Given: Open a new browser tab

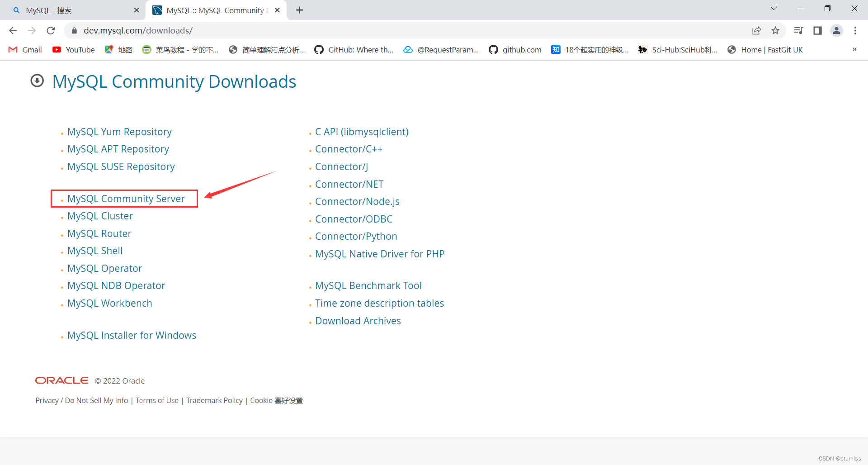Looking at the screenshot, I should [x=299, y=10].
